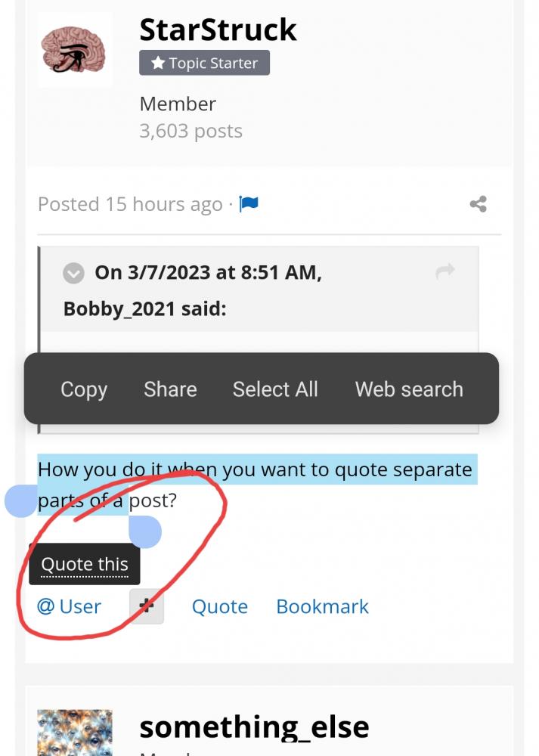This screenshot has height=756, width=539.
Task: Collapse the quote using the chevron circle
Action: pyautogui.click(x=73, y=274)
